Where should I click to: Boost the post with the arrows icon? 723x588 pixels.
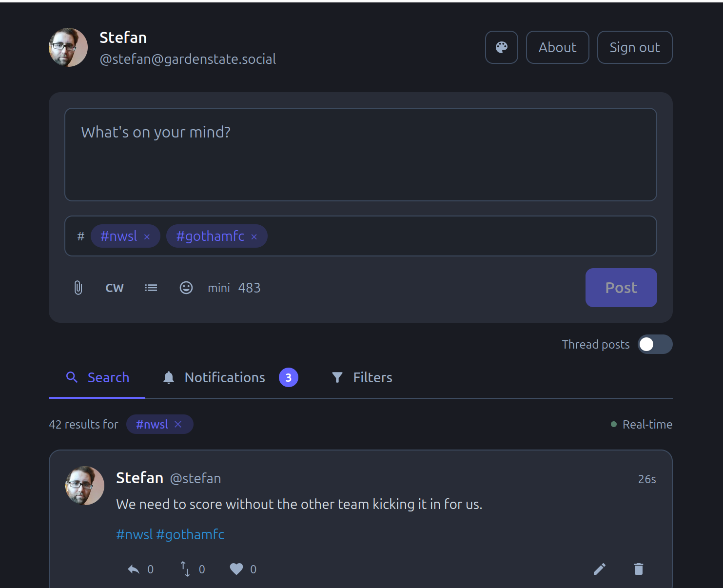(185, 569)
